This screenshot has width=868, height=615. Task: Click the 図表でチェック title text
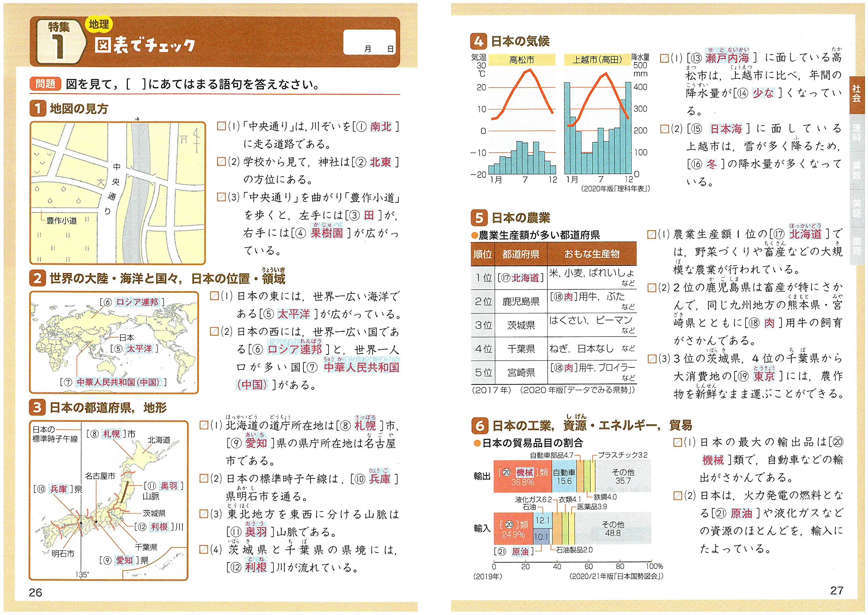coord(144,45)
